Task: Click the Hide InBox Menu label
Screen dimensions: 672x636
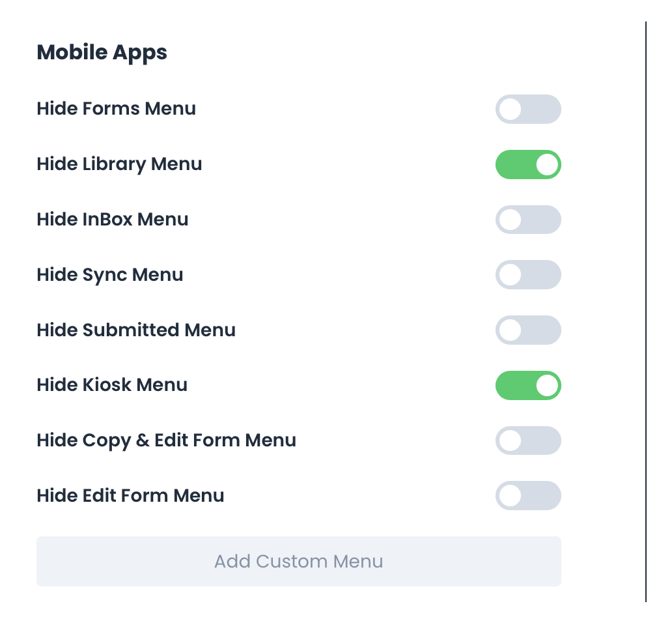Action: [113, 219]
